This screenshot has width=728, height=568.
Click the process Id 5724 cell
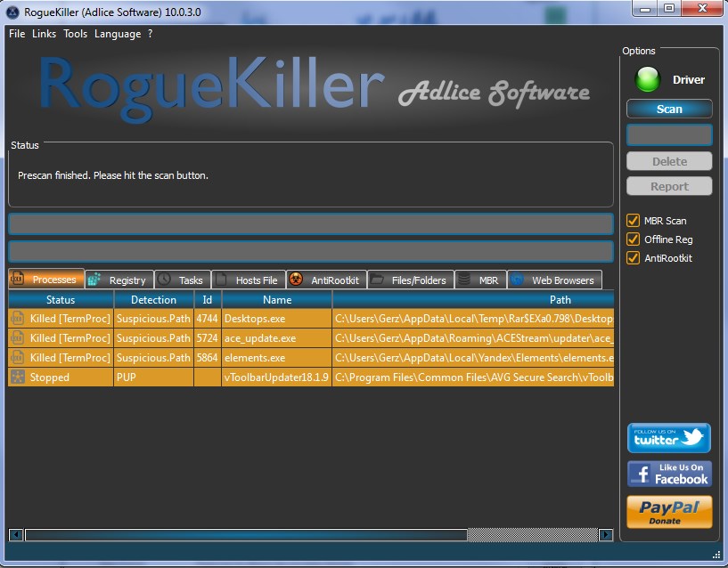point(207,337)
